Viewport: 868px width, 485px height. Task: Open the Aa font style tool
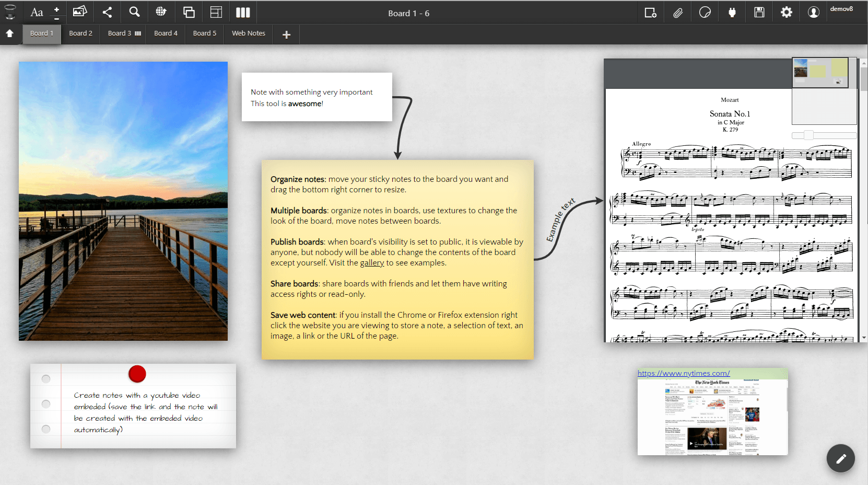point(37,12)
